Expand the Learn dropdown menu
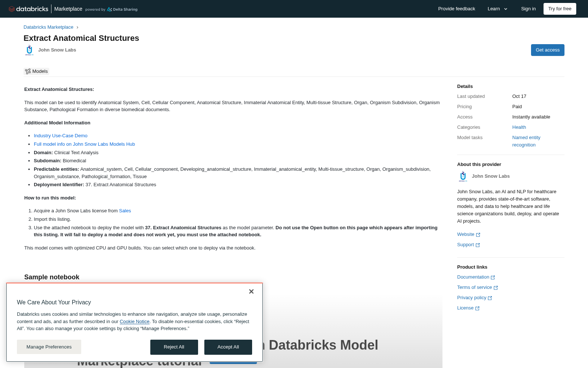The image size is (588, 368). [498, 9]
